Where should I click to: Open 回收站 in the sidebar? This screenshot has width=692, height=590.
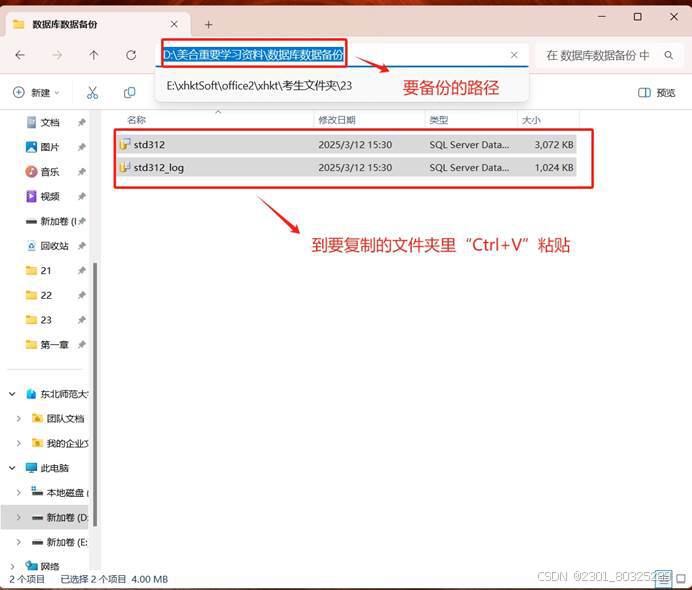click(x=48, y=246)
